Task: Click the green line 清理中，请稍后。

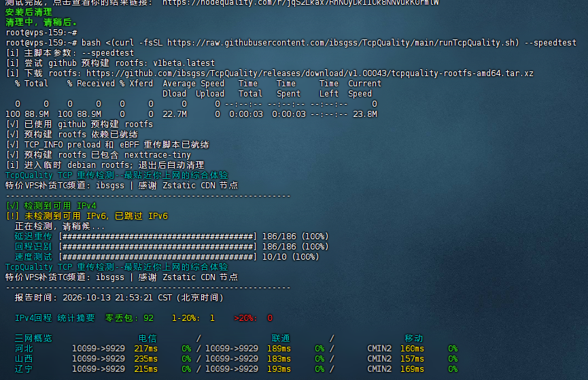Action: (41, 22)
